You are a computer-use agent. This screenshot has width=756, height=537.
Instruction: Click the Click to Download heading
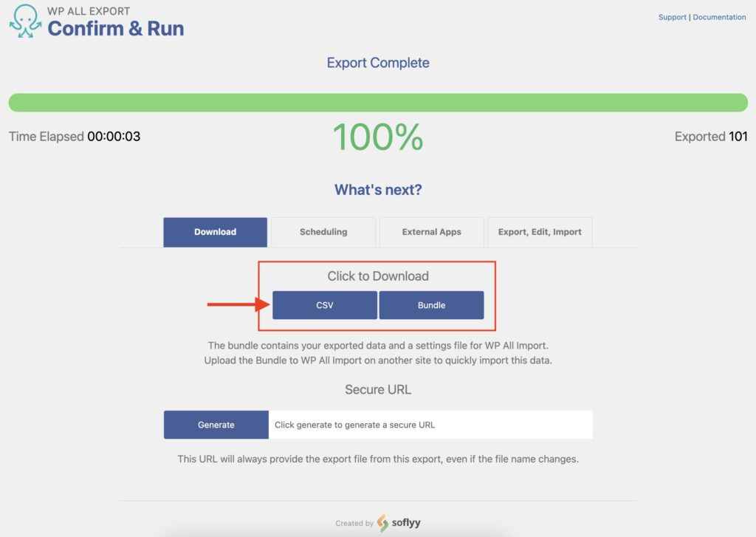click(378, 276)
